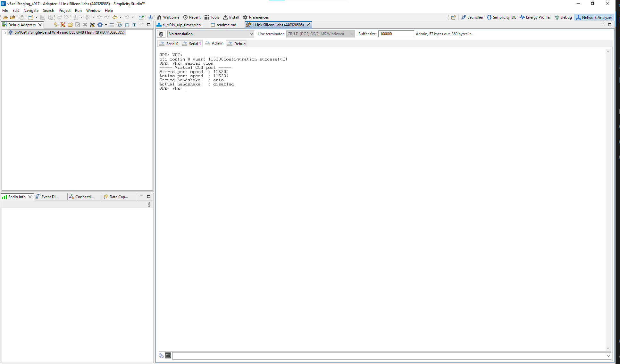Click the Expand All icon in Debug Adapters

(x=134, y=25)
